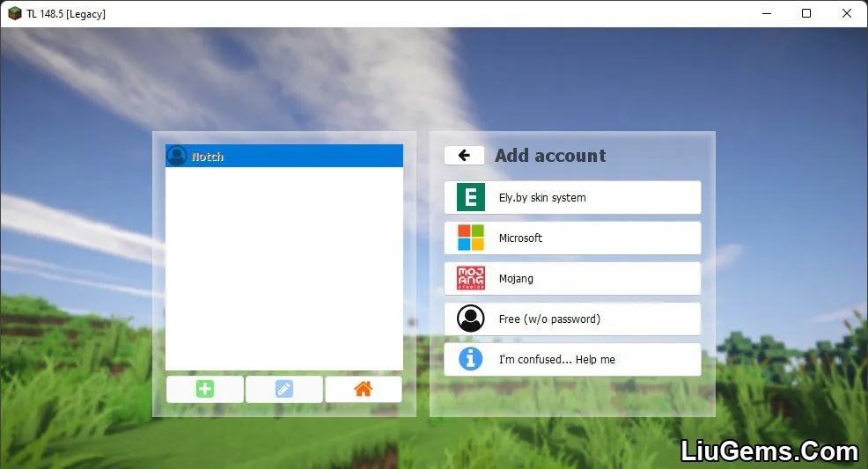
Task: Click the red Mojang Studios logo
Action: tap(471, 278)
